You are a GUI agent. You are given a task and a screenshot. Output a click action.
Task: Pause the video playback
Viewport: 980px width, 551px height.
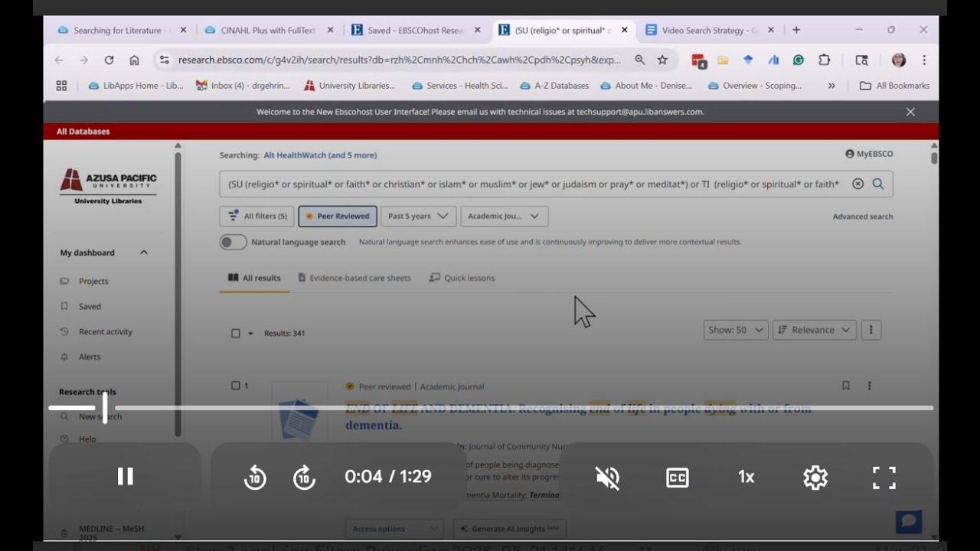[125, 477]
